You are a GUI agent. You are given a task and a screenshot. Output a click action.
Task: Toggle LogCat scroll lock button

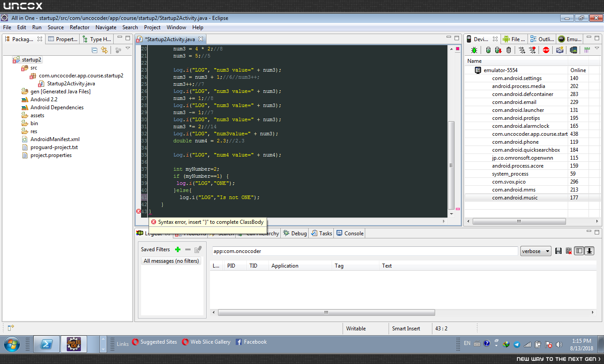589,251
